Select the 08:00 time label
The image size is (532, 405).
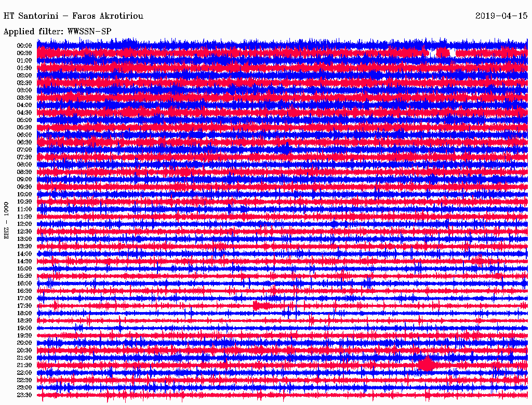(x=24, y=165)
